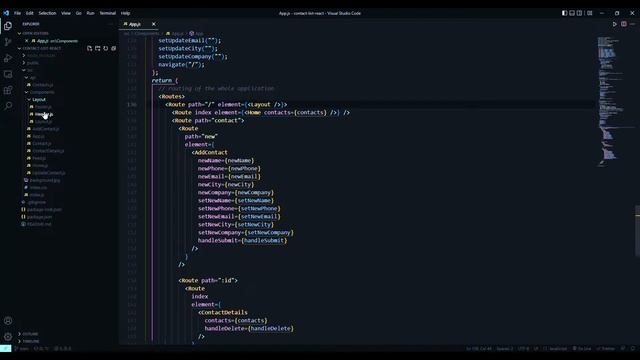Open the Search view in activity bar
This screenshot has width=640, height=360.
coord(8,106)
